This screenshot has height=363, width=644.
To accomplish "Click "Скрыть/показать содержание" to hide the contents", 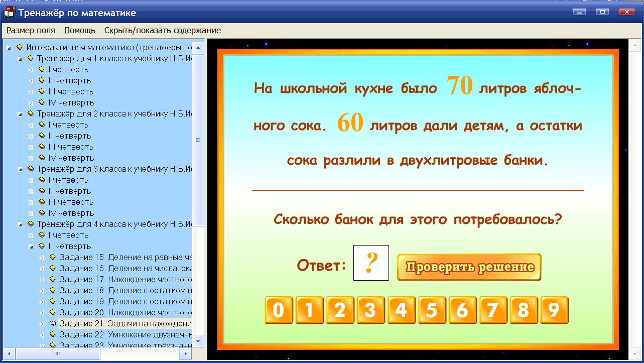I will pos(162,30).
